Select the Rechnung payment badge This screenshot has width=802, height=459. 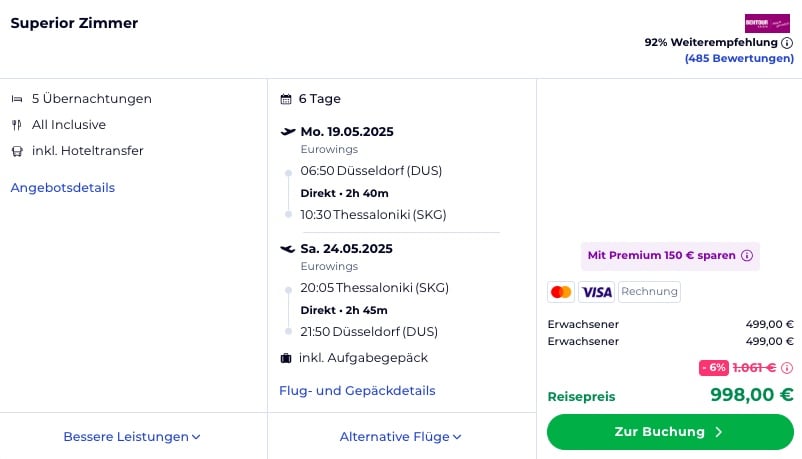650,292
